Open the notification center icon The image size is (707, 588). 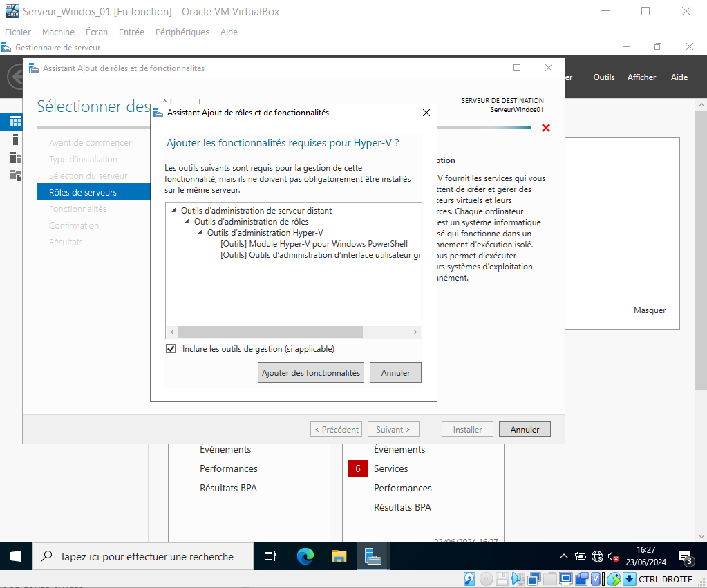[686, 557]
